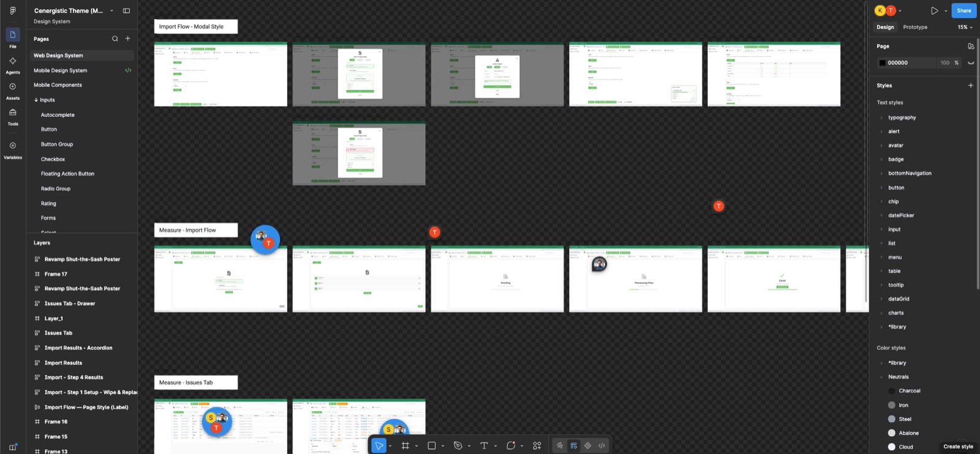Add a new page with plus icon
Viewport: 980px width, 454px height.
pos(128,39)
